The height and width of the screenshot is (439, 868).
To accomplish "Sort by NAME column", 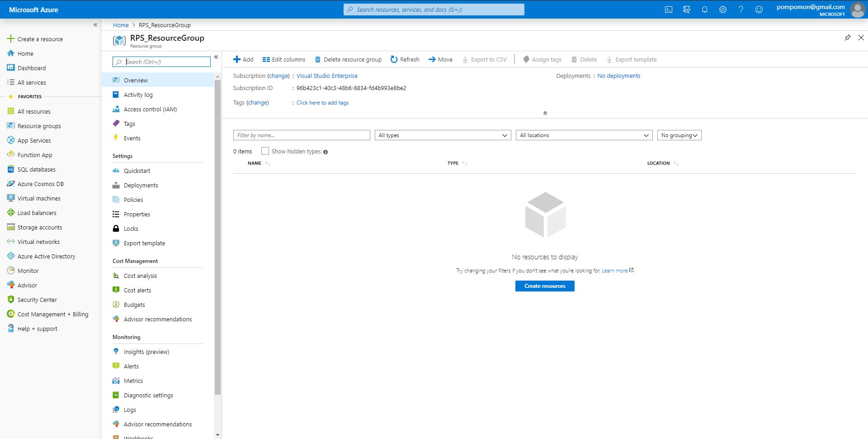I will (259, 163).
